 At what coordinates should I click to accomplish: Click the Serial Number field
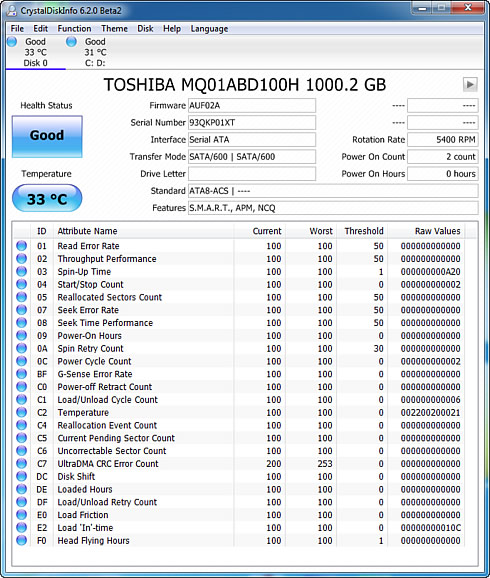tap(252, 122)
